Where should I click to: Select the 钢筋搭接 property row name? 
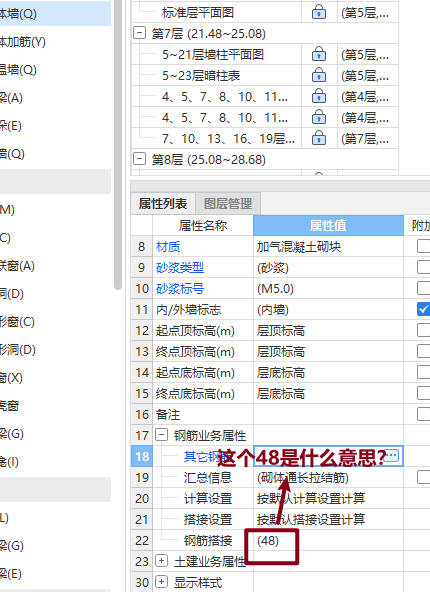point(208,541)
